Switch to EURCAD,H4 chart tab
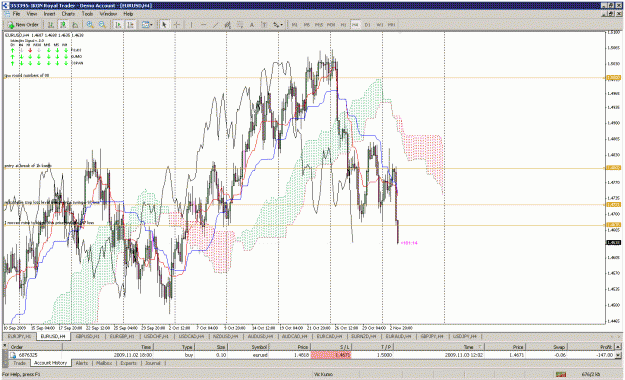 329,337
